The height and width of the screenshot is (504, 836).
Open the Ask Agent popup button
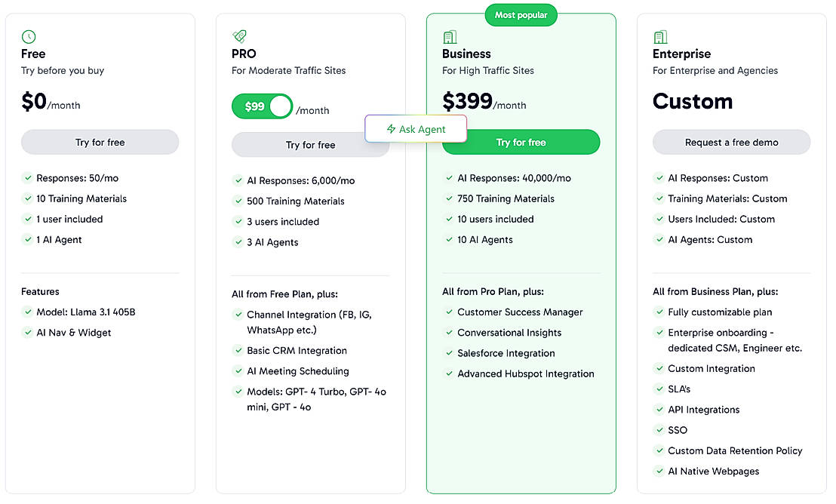(416, 129)
